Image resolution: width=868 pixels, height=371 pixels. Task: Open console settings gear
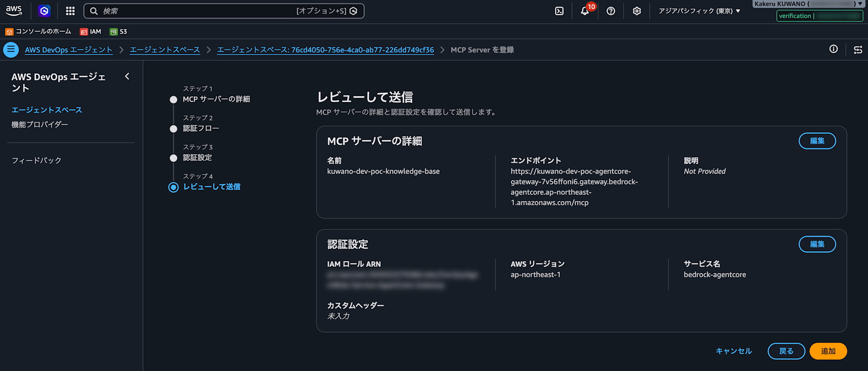click(637, 11)
